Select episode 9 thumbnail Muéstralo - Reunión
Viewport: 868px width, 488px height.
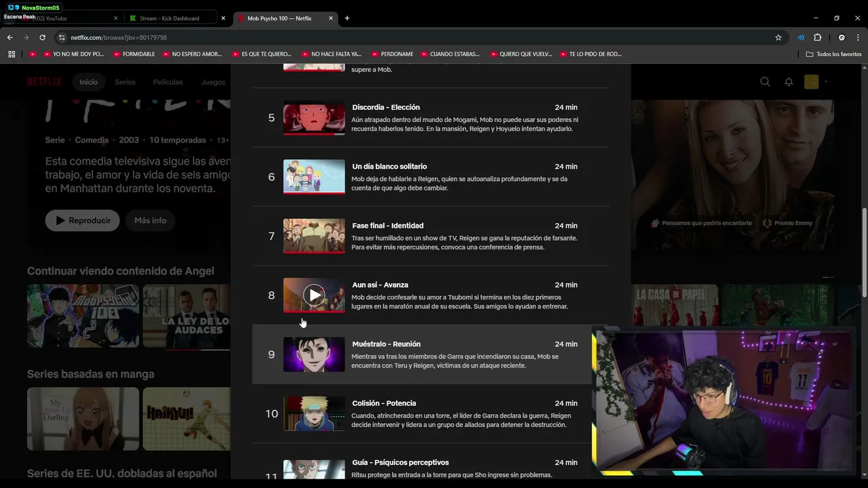314,354
